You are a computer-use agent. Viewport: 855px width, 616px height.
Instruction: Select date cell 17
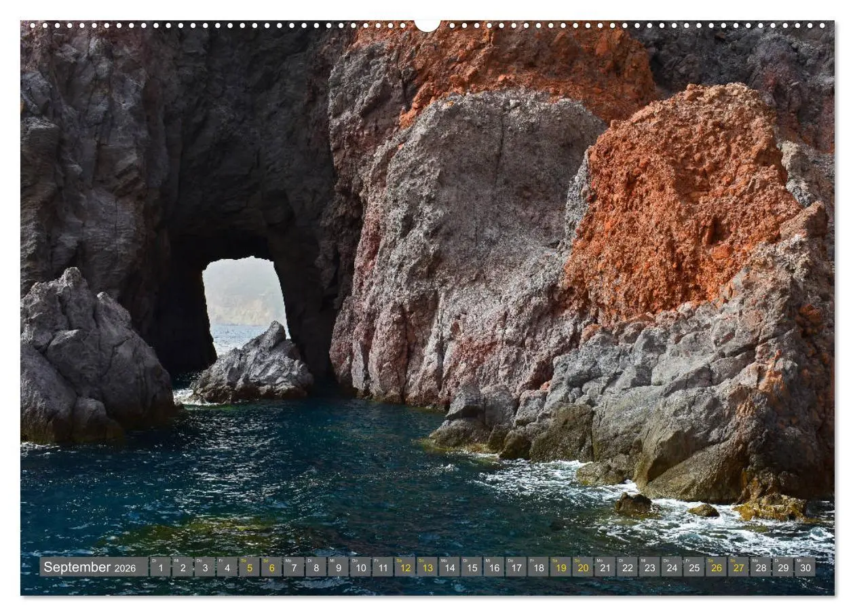(516, 567)
